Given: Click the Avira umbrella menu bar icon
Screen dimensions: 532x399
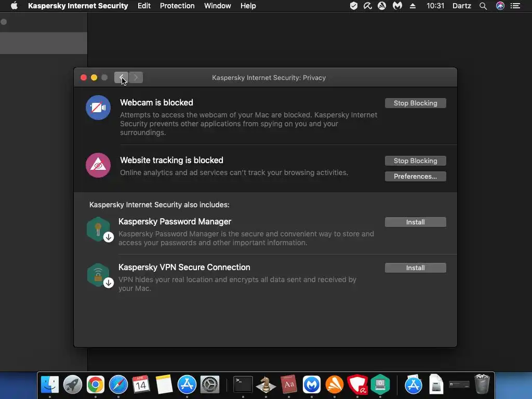Looking at the screenshot, I should pyautogui.click(x=367, y=6).
